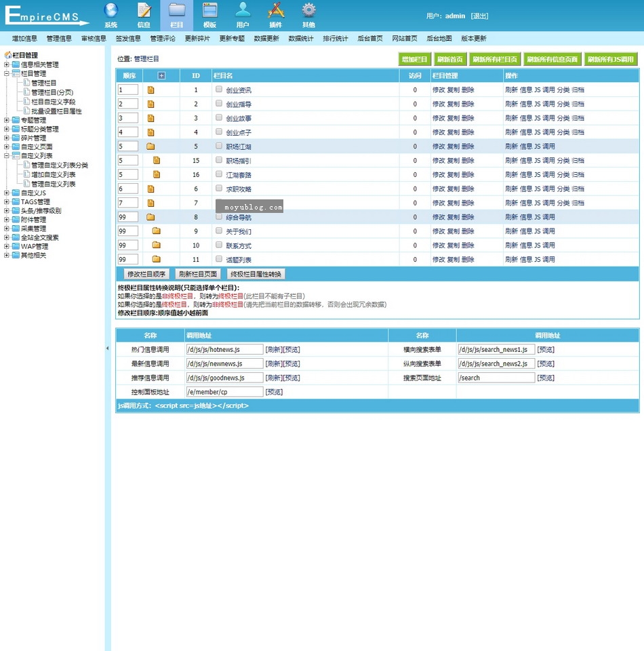Expand the 碎片管理 tree node
Screen dimensions: 644x651
coord(7,138)
